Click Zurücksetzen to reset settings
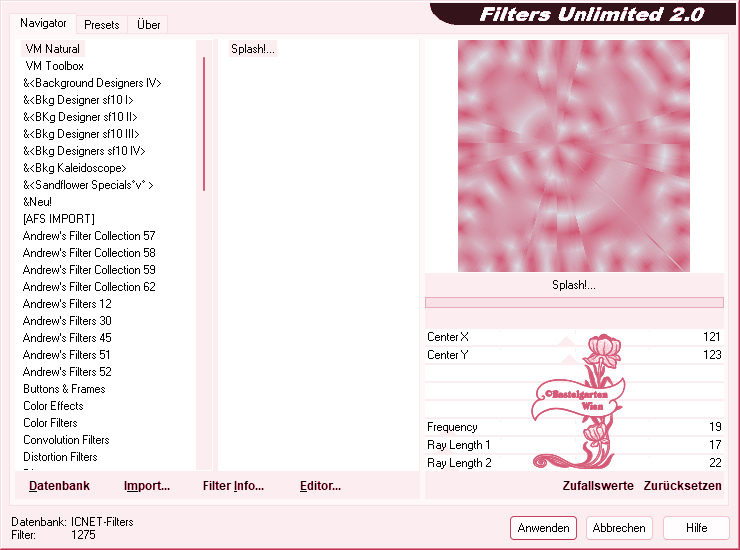 click(682, 486)
